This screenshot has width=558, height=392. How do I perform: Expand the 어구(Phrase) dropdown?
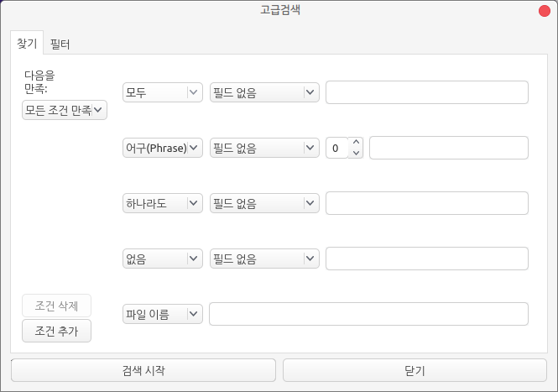click(163, 148)
